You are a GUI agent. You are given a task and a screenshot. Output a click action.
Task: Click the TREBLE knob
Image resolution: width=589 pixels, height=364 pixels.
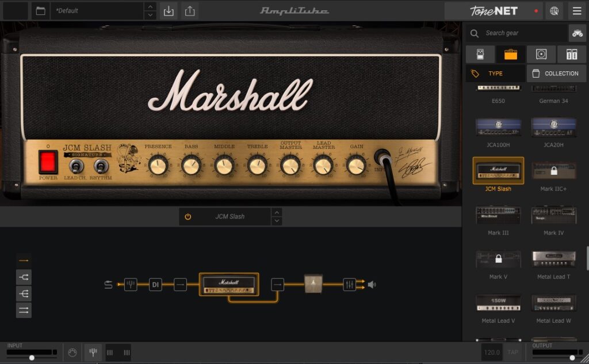coord(257,166)
